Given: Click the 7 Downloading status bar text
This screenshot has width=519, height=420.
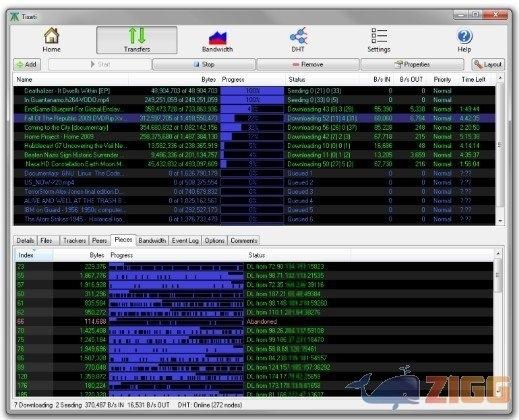Looking at the screenshot, I should coord(33,405).
